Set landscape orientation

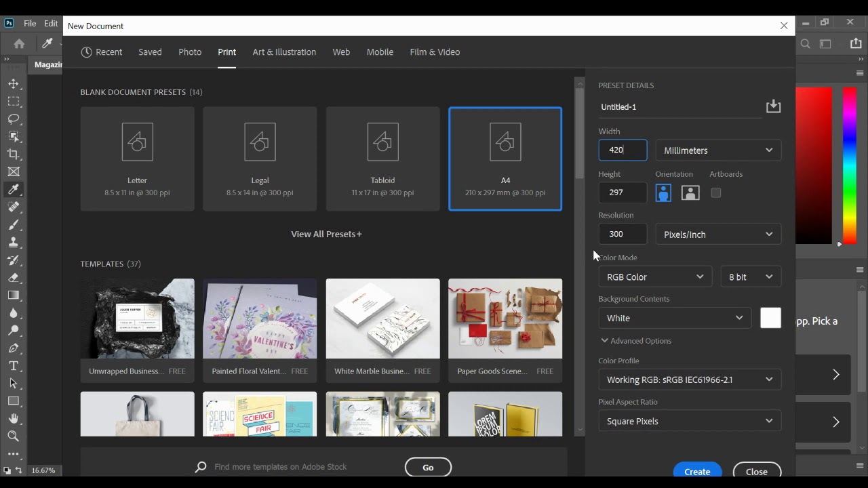click(x=690, y=192)
